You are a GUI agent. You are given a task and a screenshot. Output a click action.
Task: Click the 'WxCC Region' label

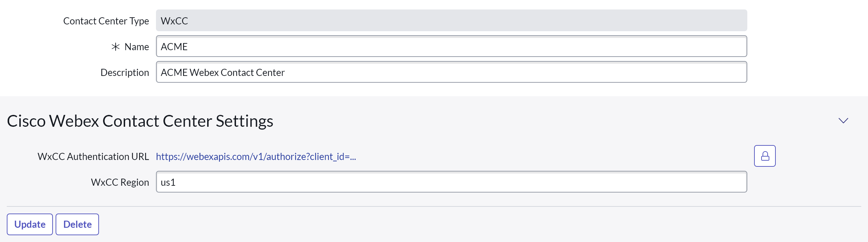[x=120, y=182]
